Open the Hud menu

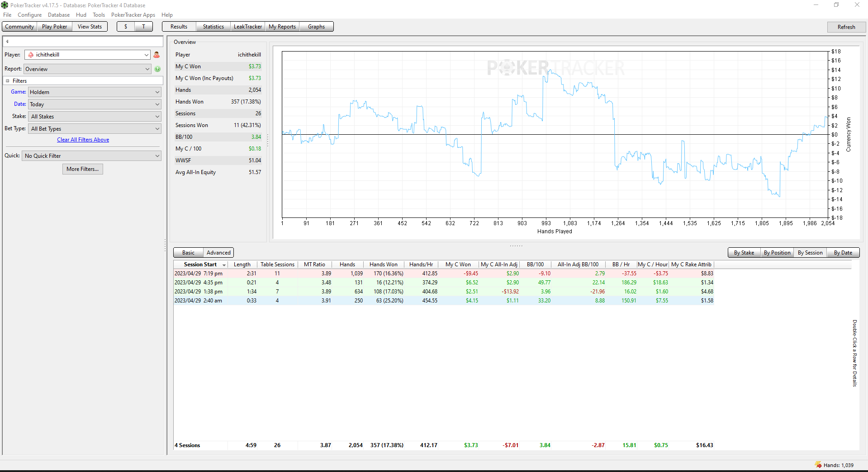tap(81, 15)
